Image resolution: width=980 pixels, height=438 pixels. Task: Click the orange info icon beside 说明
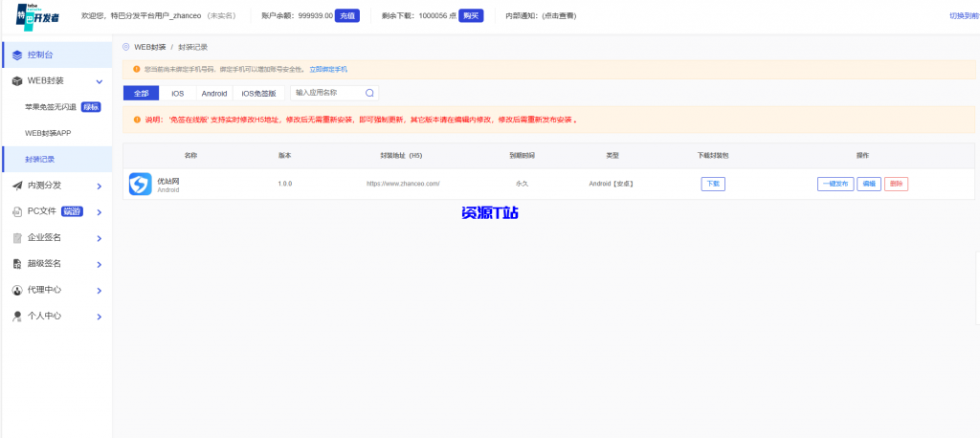(136, 120)
